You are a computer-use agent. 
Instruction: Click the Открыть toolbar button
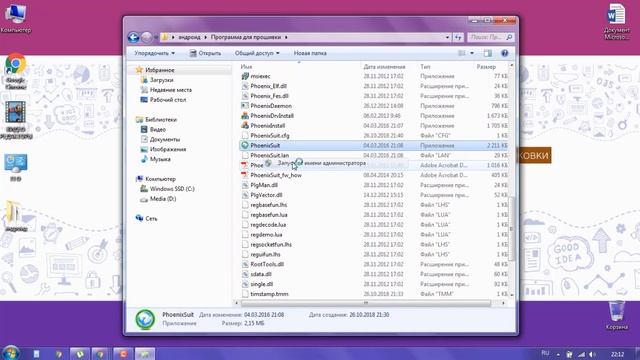(x=205, y=53)
